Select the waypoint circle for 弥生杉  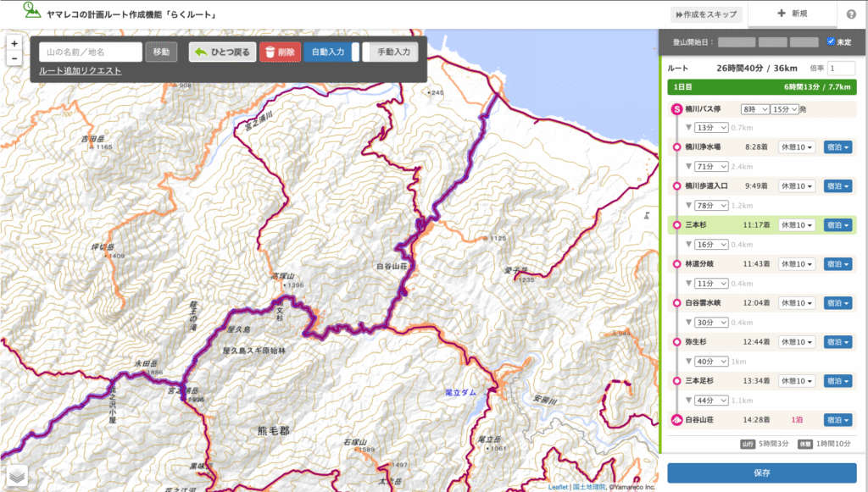point(676,342)
